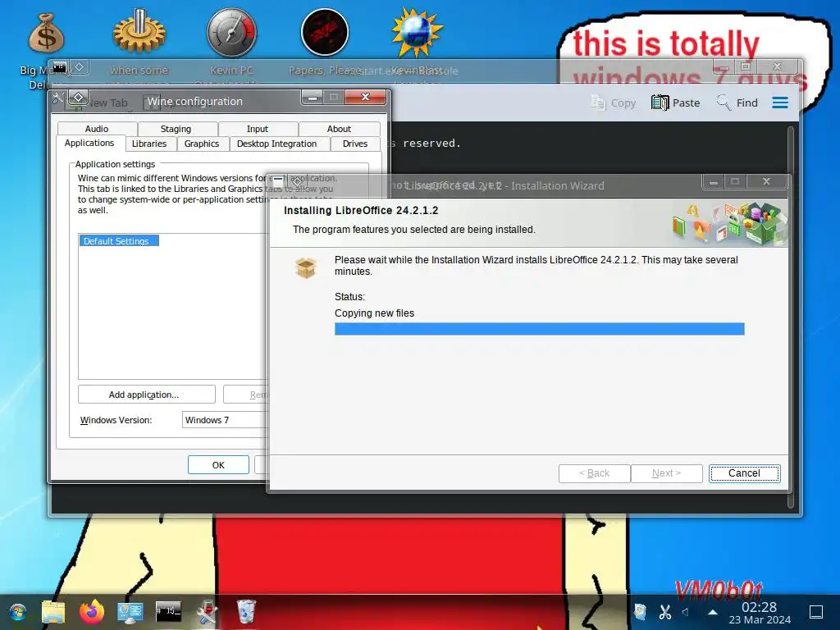Click the Find magnifier in Konsole toolbar
The height and width of the screenshot is (630, 840).
pos(724,103)
